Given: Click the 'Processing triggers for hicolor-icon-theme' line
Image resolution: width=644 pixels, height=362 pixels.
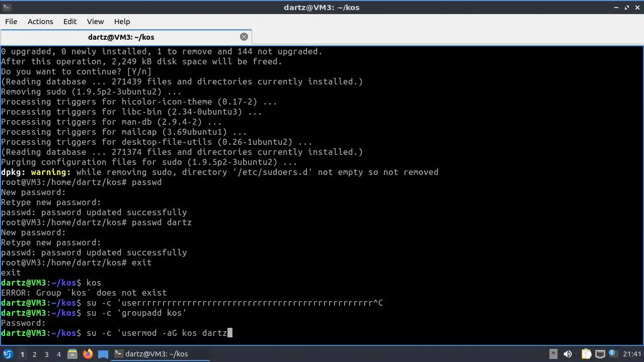Looking at the screenshot, I should coord(139,102).
